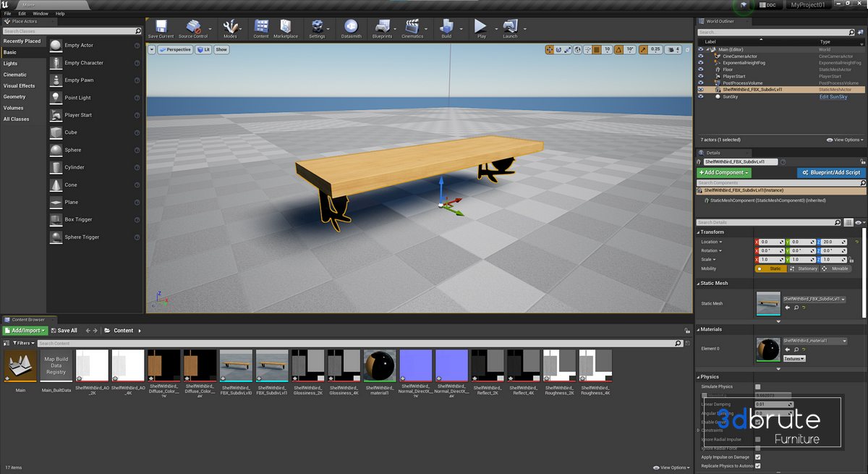Open the Marketplace toolbar icon
The image size is (868, 474).
(286, 29)
